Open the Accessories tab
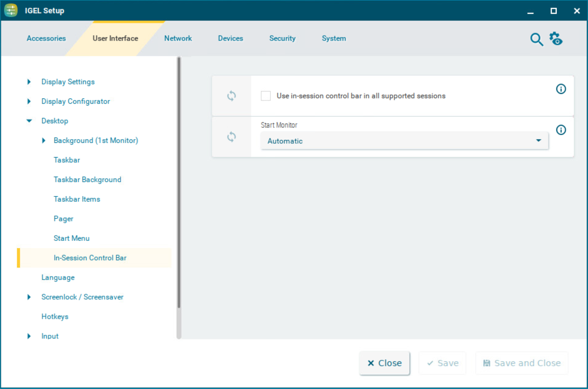 coord(46,38)
